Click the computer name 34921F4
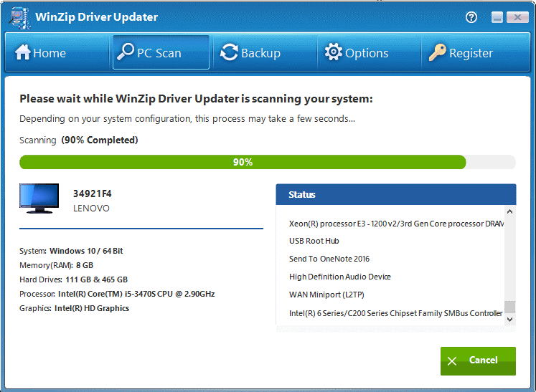The width and height of the screenshot is (536, 392). coord(93,193)
